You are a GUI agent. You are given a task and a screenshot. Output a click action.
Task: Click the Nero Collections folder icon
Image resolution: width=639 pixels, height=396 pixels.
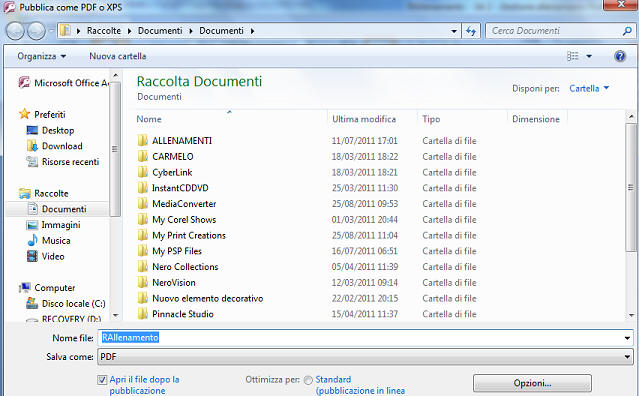pos(143,266)
